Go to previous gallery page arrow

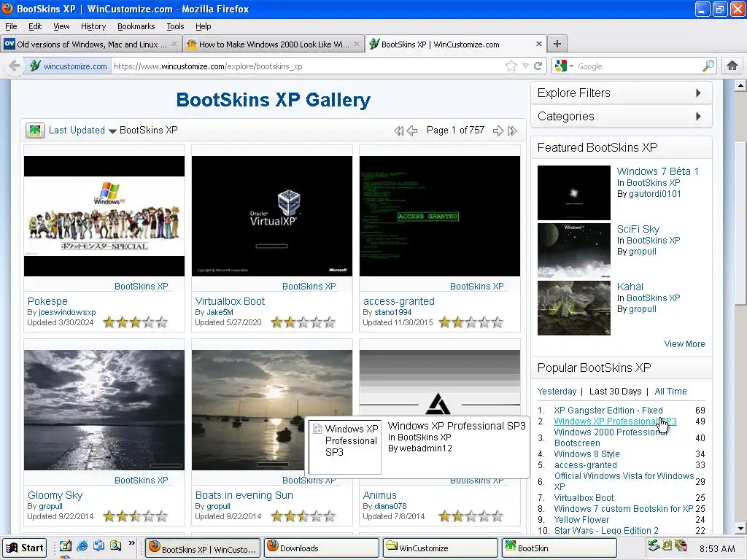413,131
